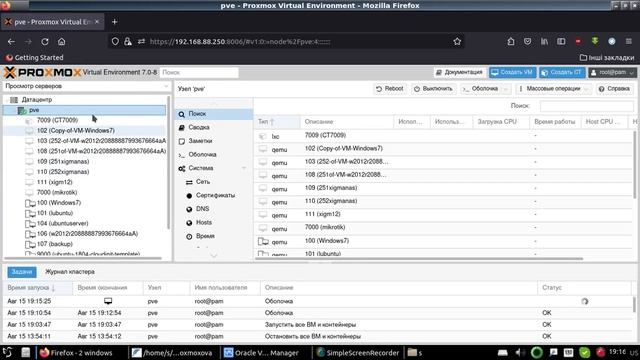Open Оболочка dropdown arrow in toolbar
The image size is (640, 360).
click(506, 89)
